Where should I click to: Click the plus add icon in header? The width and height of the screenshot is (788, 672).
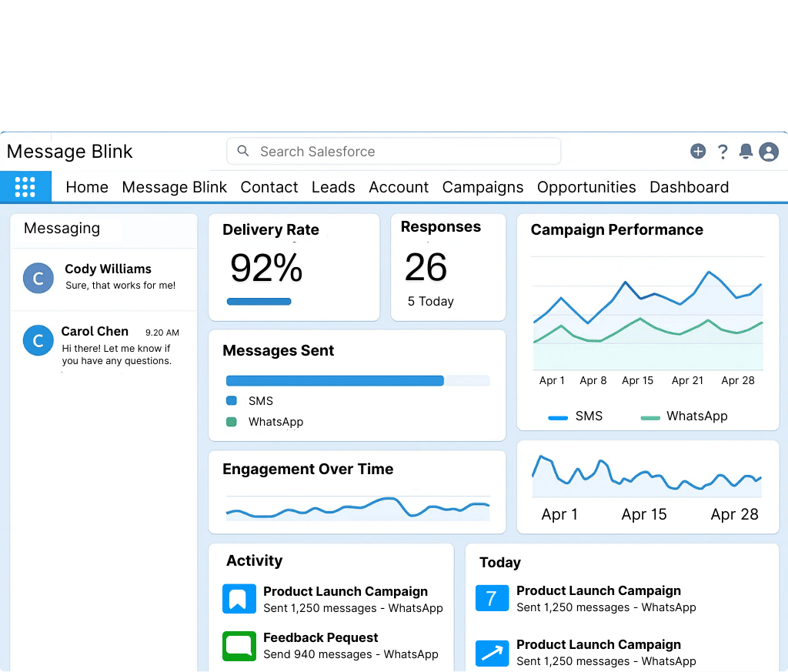[698, 152]
